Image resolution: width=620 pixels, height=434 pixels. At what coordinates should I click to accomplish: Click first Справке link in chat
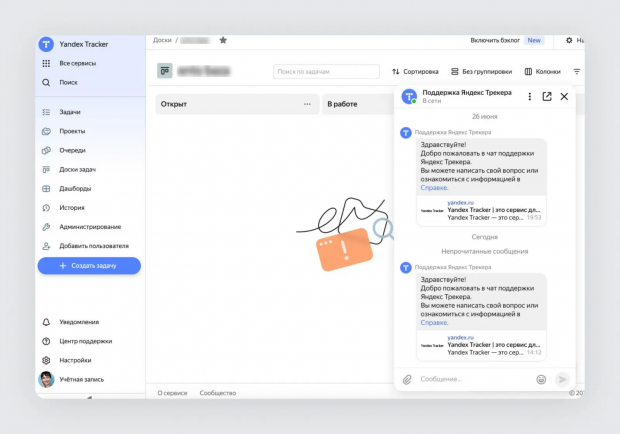(x=434, y=188)
